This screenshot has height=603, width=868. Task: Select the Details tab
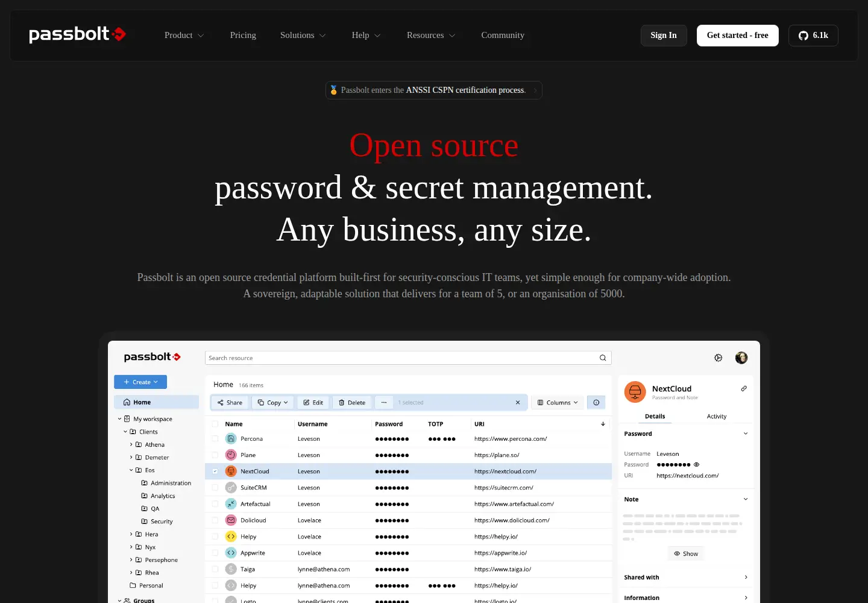655,416
